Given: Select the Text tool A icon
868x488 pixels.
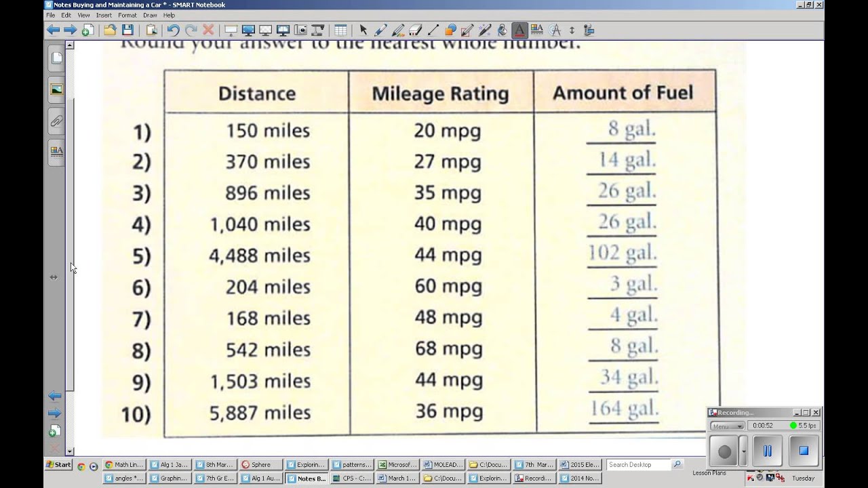Looking at the screenshot, I should (x=519, y=30).
